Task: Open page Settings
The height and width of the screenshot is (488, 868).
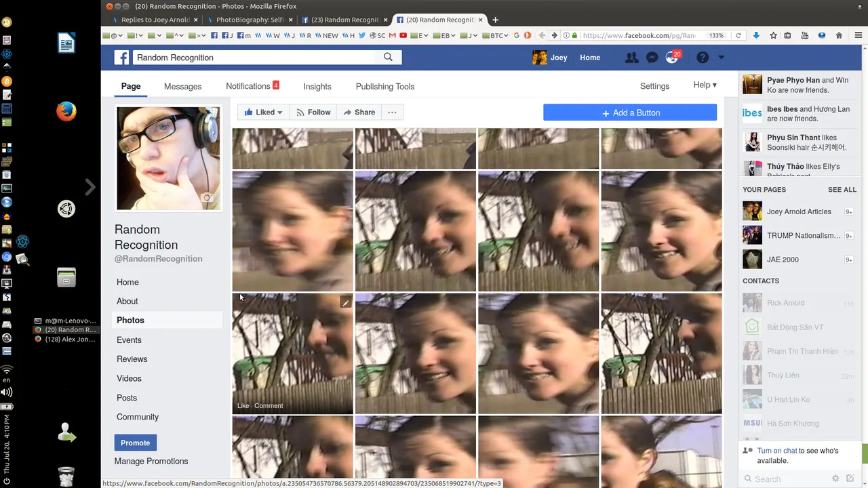Action: pyautogui.click(x=654, y=86)
